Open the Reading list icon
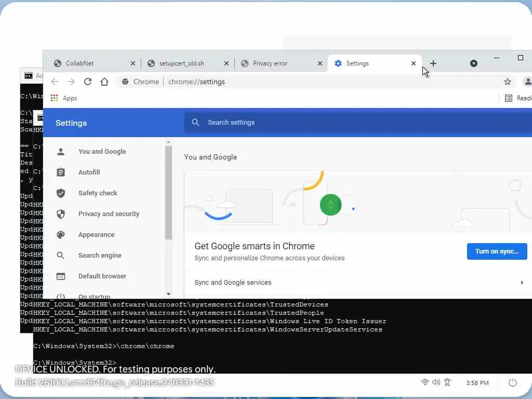This screenshot has height=399, width=532. coord(509,98)
